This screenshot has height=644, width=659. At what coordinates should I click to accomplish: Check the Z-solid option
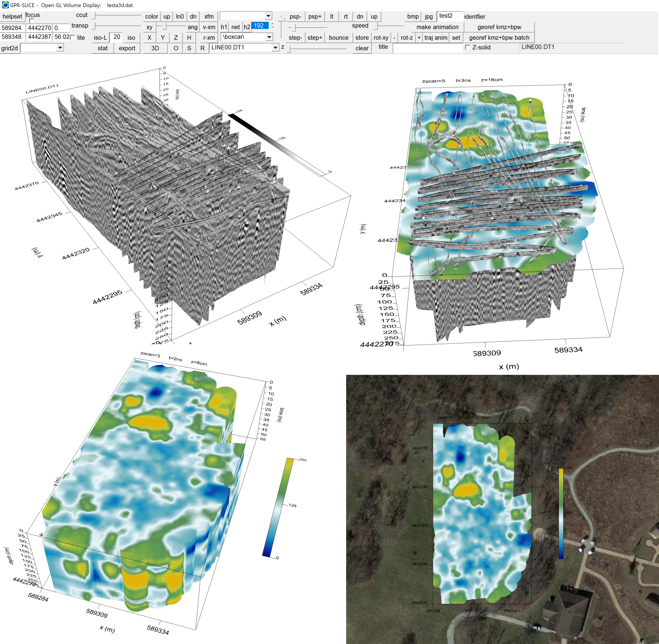click(x=468, y=47)
